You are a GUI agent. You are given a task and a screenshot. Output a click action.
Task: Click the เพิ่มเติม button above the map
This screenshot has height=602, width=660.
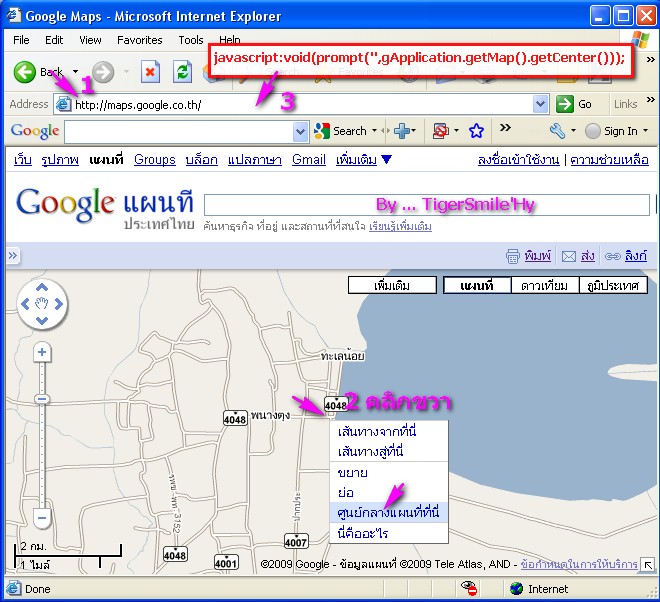[392, 285]
